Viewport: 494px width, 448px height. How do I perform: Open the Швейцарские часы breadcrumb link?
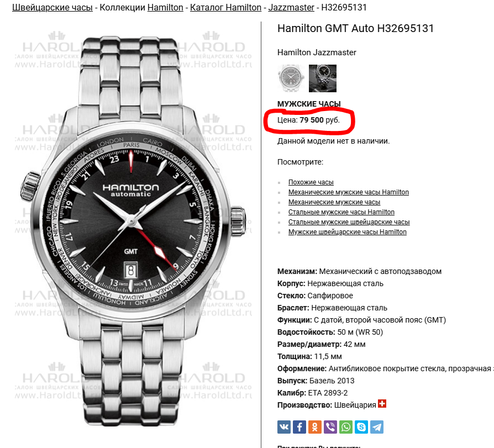(x=52, y=7)
